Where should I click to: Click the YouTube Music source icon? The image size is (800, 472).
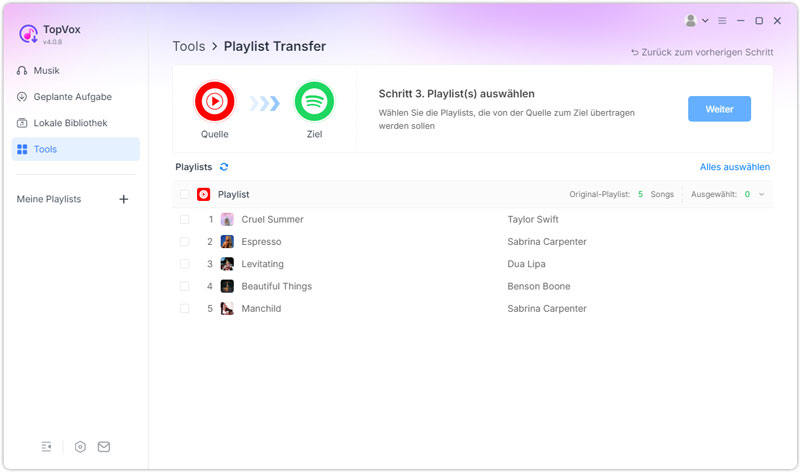point(214,101)
